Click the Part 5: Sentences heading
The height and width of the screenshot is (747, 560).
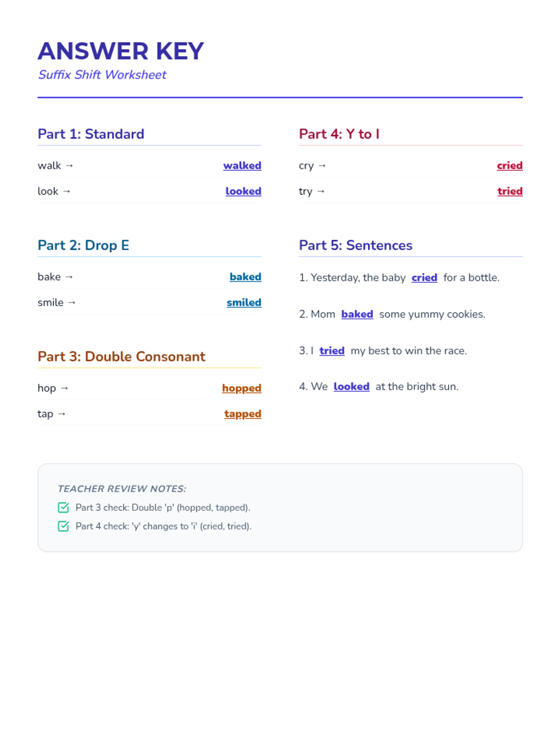tap(356, 245)
